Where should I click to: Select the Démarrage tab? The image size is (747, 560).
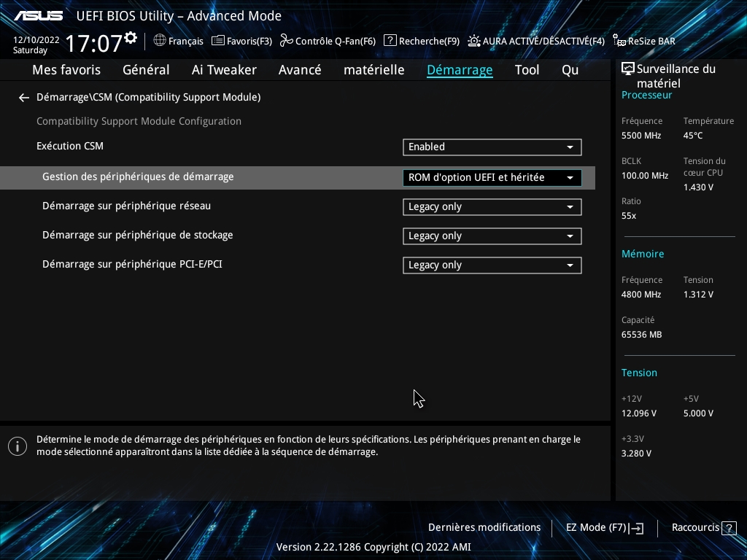tap(460, 70)
